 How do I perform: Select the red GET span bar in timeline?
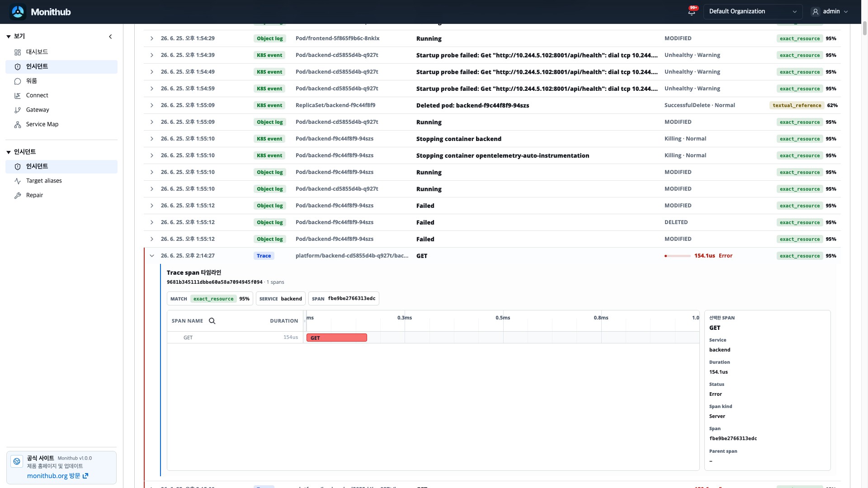click(337, 338)
